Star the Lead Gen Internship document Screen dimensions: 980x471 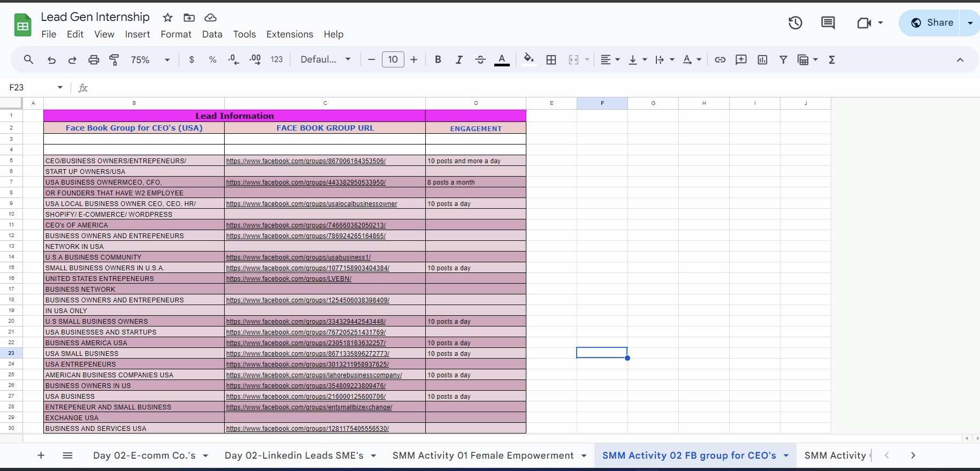coord(168,18)
